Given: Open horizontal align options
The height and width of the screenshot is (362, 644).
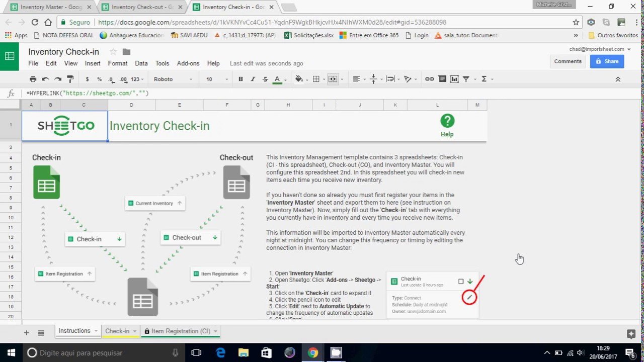Looking at the screenshot, I should pos(356,79).
